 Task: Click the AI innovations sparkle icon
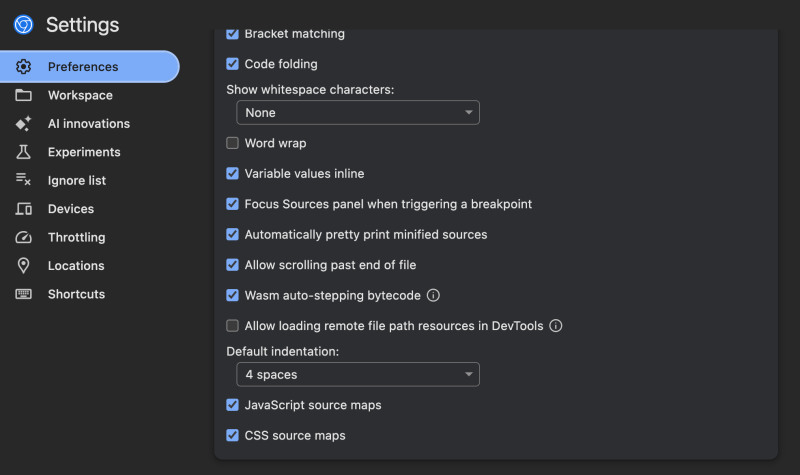point(23,123)
